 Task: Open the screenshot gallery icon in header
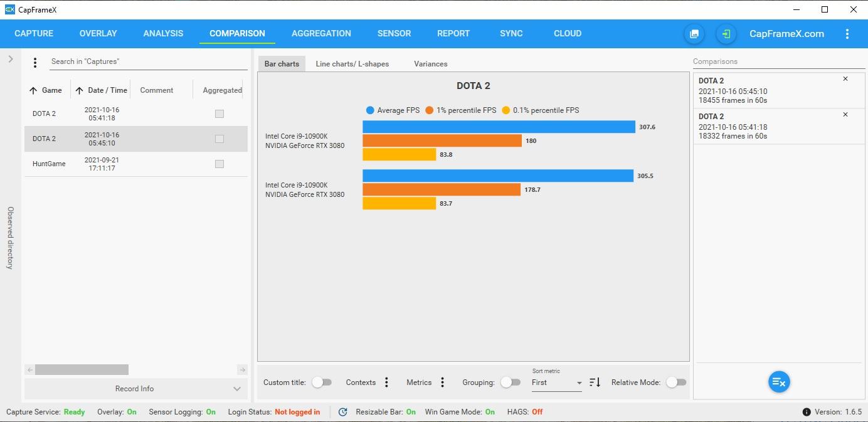point(694,34)
